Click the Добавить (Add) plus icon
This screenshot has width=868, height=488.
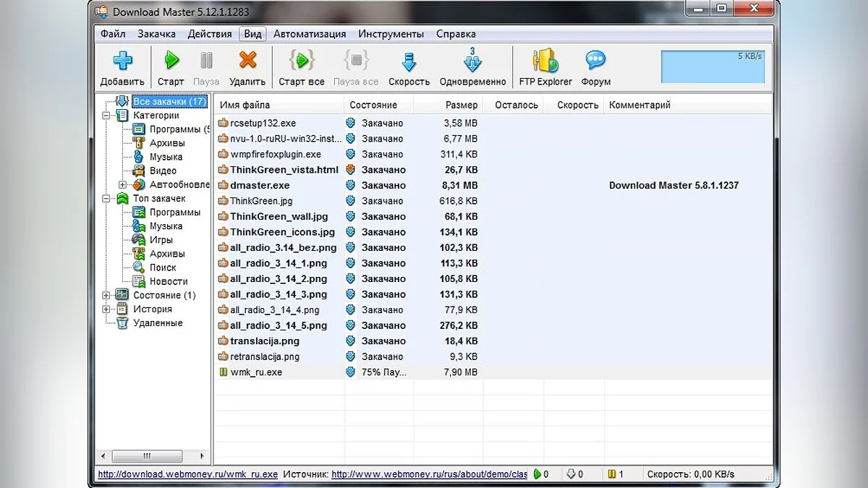coord(122,61)
